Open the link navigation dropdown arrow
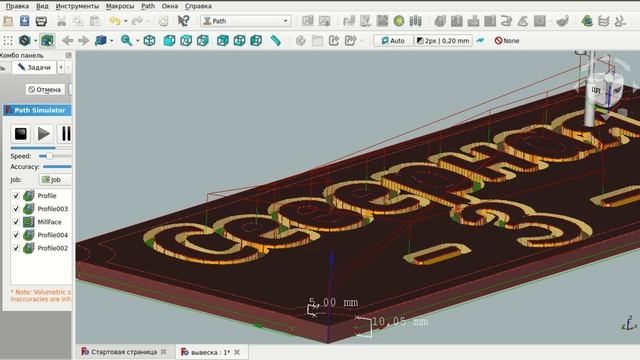 (x=111, y=40)
